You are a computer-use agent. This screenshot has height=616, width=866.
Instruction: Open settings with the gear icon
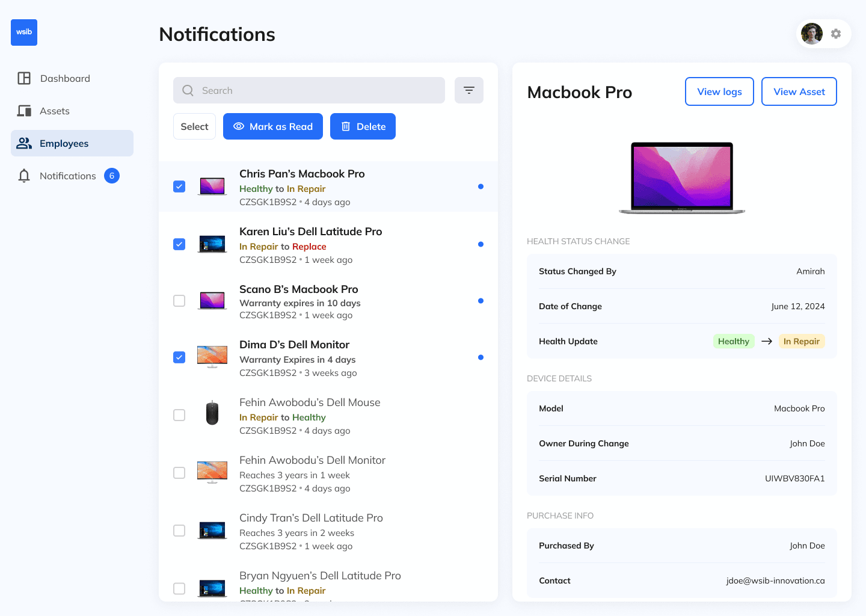[x=836, y=34]
